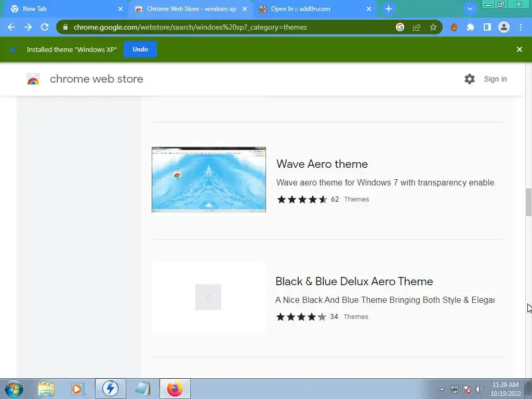The height and width of the screenshot is (399, 532).
Task: View site information via lock icon
Action: tap(65, 27)
